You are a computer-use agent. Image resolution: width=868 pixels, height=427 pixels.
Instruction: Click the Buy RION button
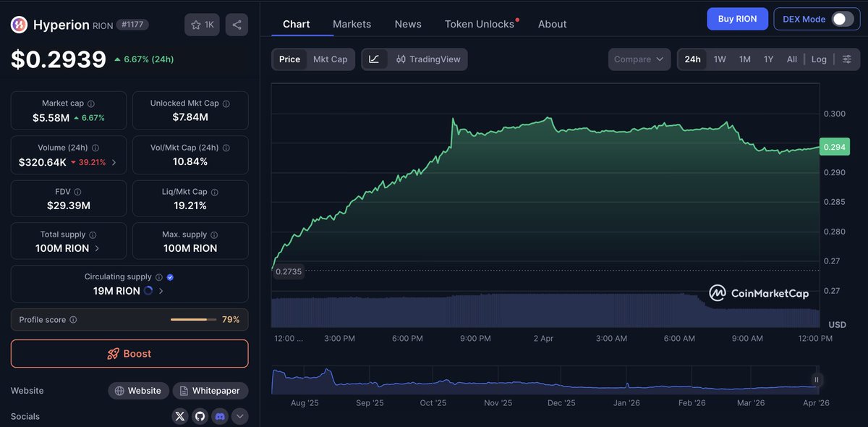(x=737, y=19)
